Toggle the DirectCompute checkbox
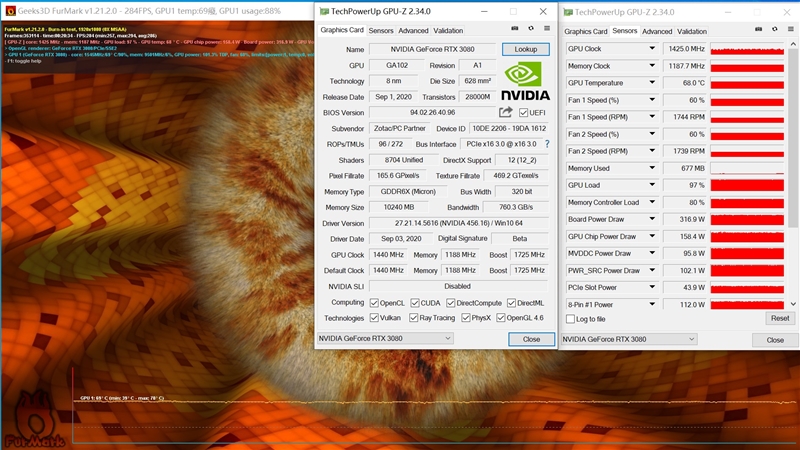 coord(451,303)
